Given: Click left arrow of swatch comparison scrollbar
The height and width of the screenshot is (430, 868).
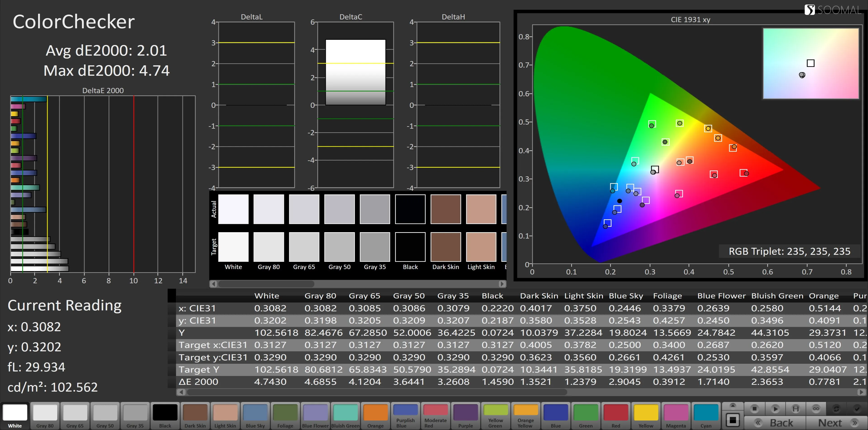Looking at the screenshot, I should [x=213, y=284].
